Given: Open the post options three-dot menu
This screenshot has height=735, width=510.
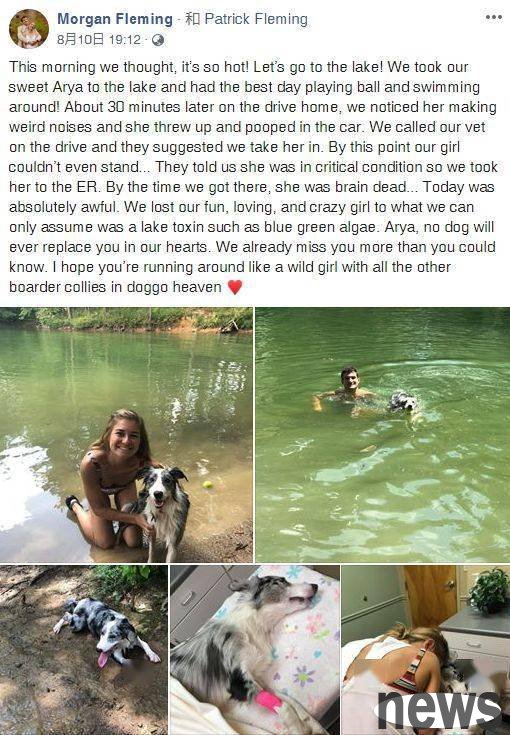Looking at the screenshot, I should [x=493, y=18].
